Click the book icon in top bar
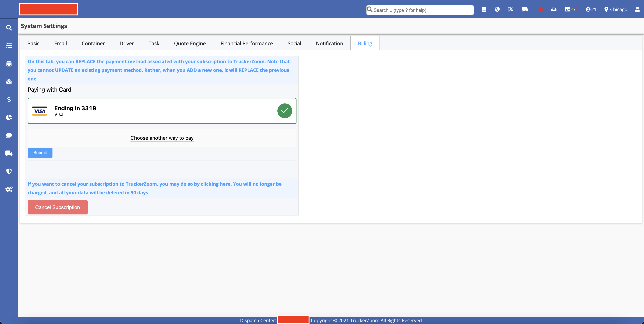This screenshot has height=324, width=644. (x=484, y=10)
